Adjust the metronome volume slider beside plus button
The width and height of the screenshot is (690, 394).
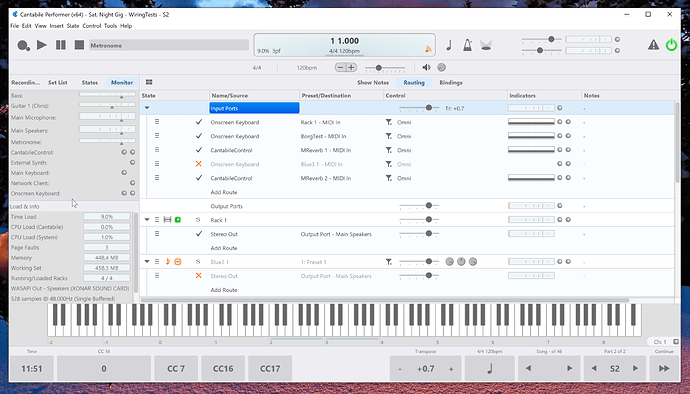pyautogui.click(x=385, y=68)
